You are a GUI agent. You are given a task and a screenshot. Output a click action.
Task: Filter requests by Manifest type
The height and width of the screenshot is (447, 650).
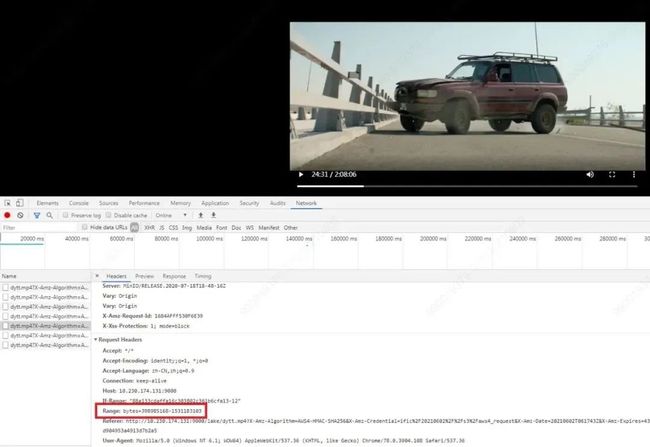click(x=269, y=228)
